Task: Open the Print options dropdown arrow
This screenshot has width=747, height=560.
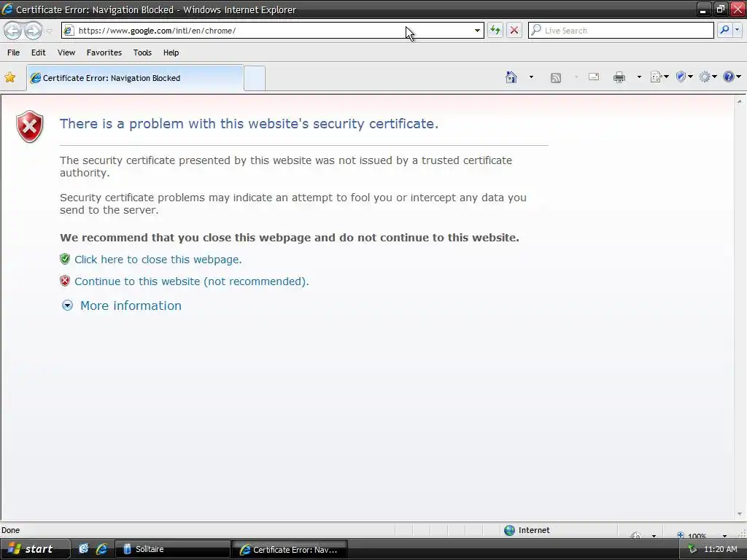Action: pos(639,77)
